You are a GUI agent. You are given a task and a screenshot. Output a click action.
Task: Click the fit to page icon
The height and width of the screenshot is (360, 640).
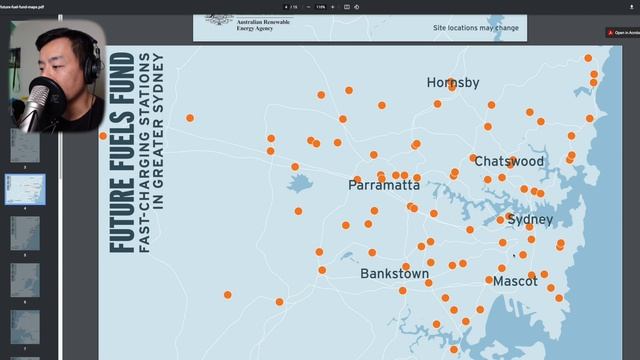[347, 7]
